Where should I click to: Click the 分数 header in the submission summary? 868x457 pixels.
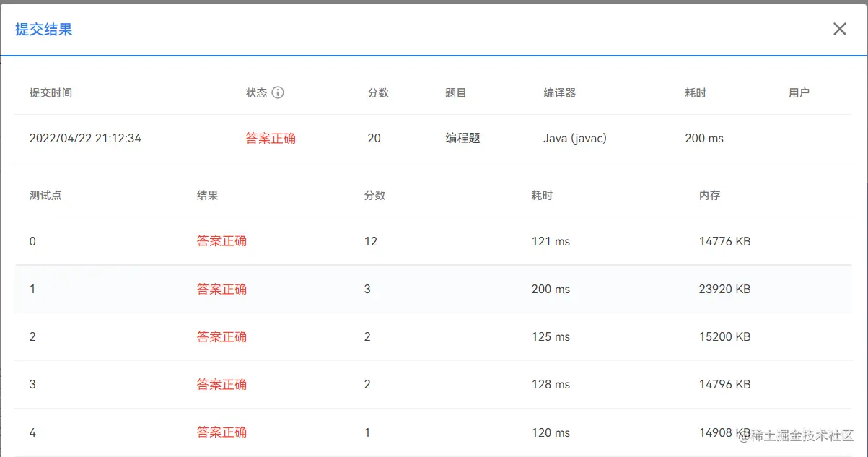coord(378,93)
